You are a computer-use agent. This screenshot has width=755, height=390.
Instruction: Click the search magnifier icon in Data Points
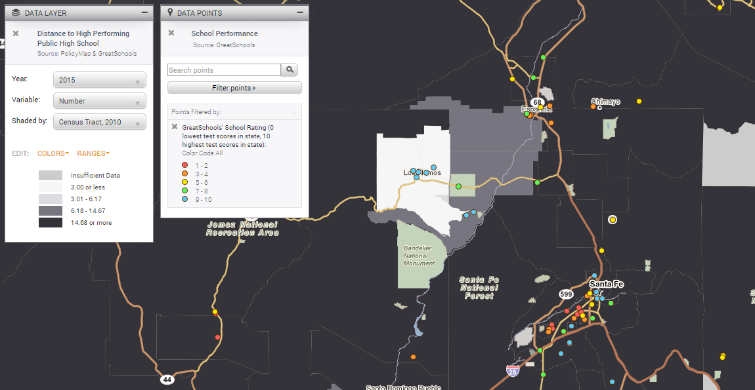click(289, 70)
